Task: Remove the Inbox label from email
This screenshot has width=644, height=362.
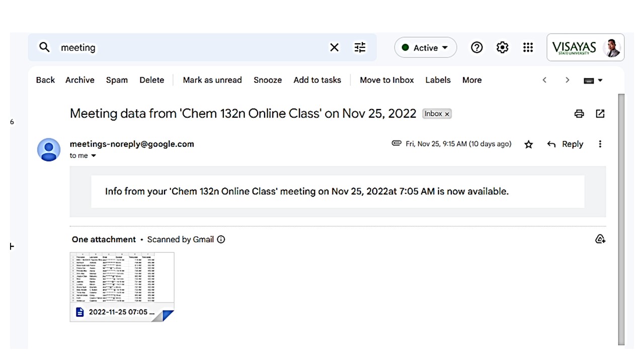Action: (x=447, y=114)
